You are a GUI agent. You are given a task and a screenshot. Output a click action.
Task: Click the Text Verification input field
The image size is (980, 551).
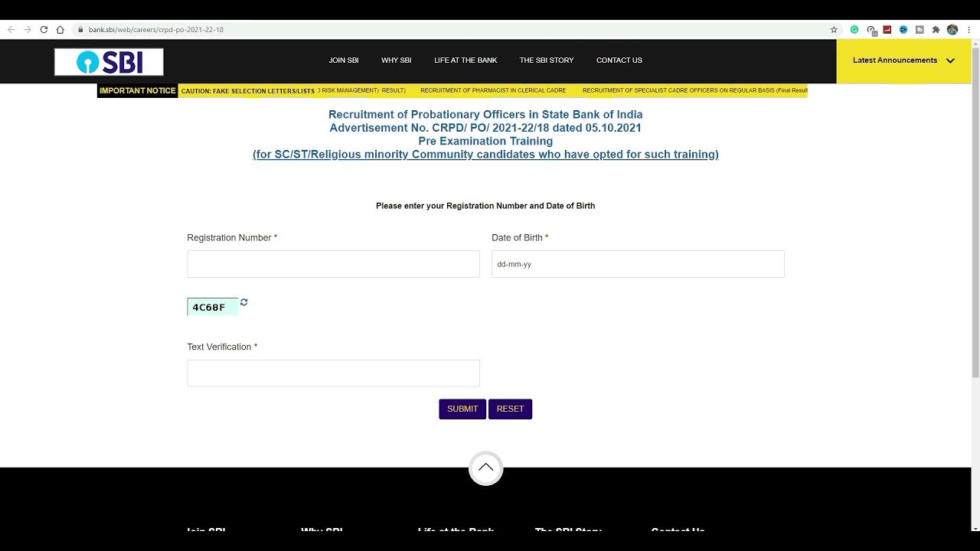pyautogui.click(x=333, y=373)
